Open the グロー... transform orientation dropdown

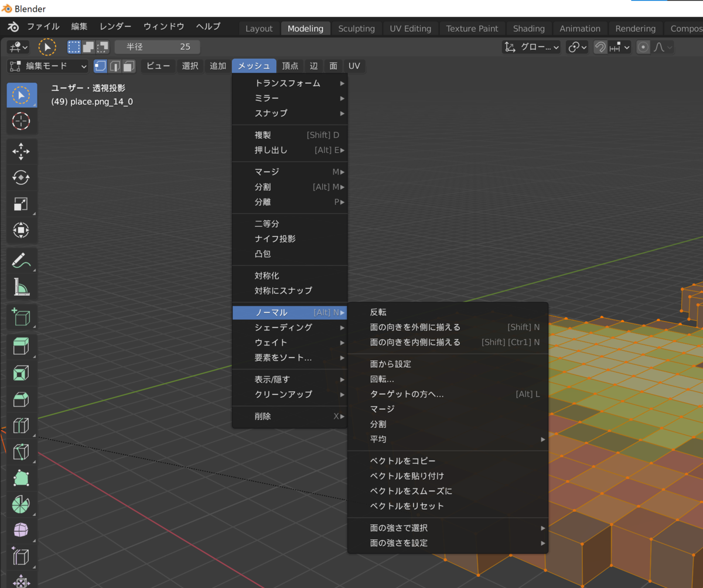[531, 47]
